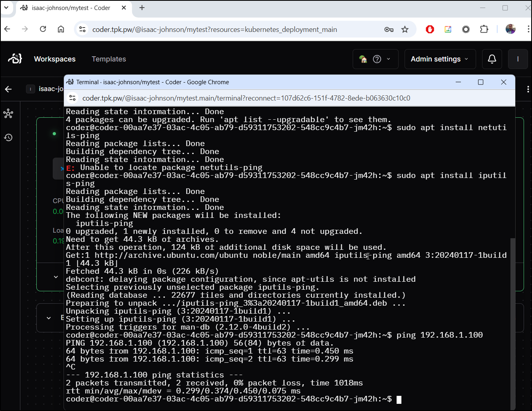This screenshot has height=411, width=532.
Task: Open the Chrome extensions puzzle menu
Action: (x=484, y=29)
